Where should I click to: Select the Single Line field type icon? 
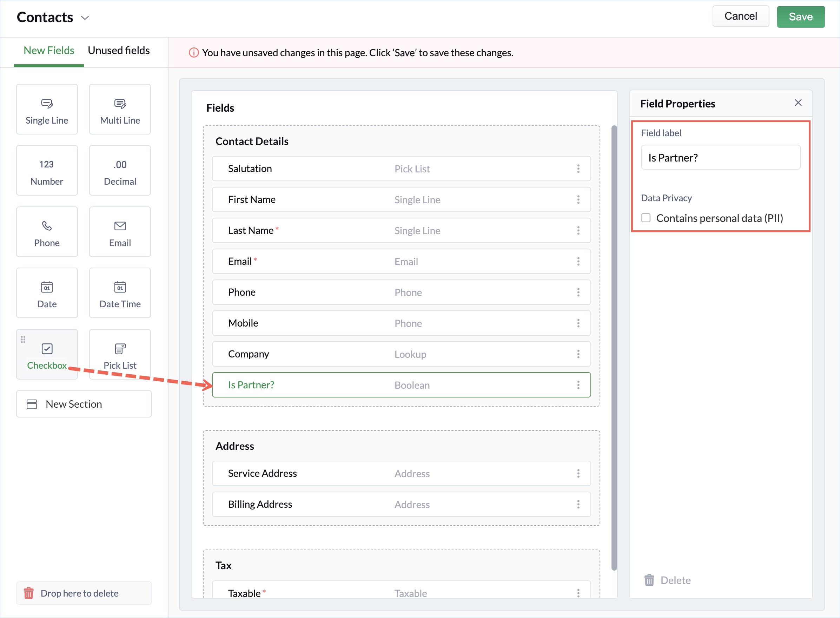click(47, 103)
